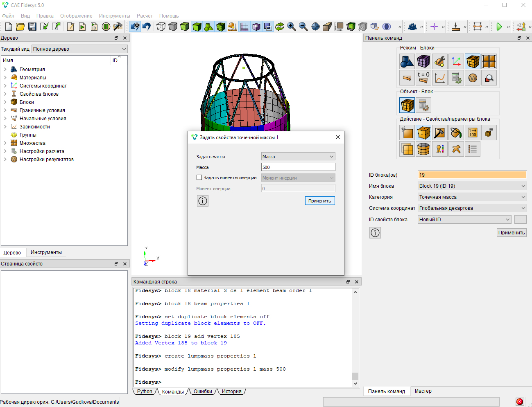Viewport: 532px width, 407px height.
Task: Select the Настройки расчета tree item
Action: tap(42, 151)
